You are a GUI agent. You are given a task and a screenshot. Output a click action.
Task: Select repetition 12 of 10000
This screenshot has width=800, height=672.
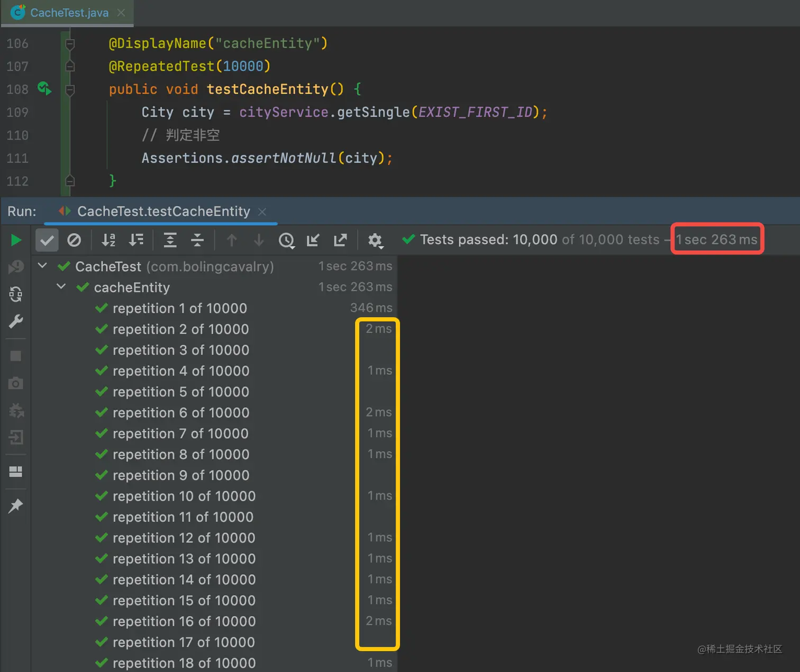(x=214, y=538)
